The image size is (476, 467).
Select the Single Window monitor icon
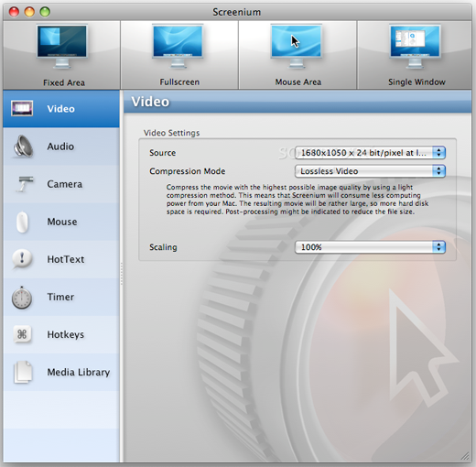(415, 46)
